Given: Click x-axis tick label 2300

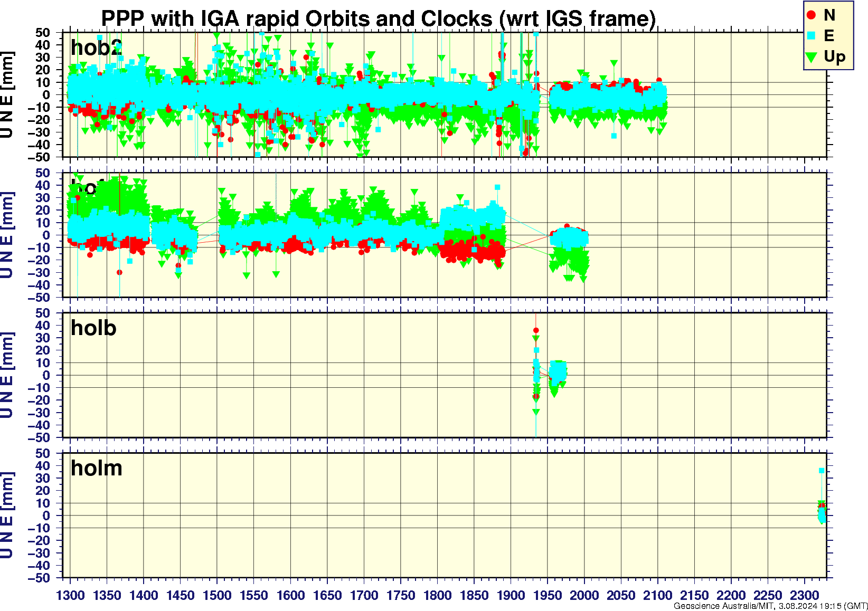Looking at the screenshot, I should (805, 595).
